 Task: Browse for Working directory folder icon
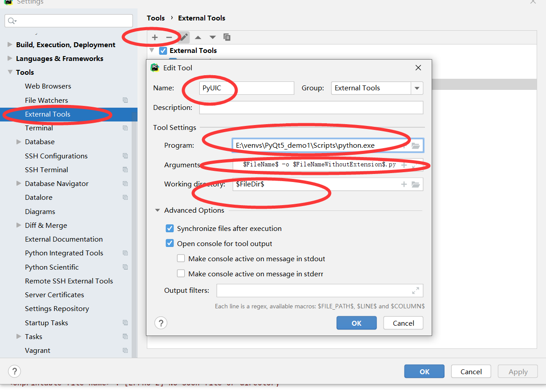pyautogui.click(x=416, y=184)
